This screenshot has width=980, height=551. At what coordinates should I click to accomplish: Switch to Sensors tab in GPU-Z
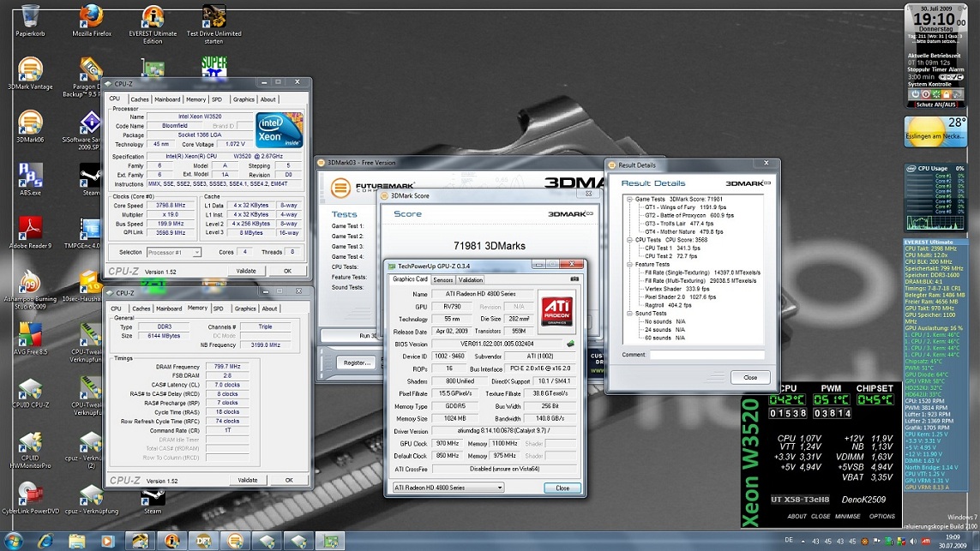[x=442, y=280]
